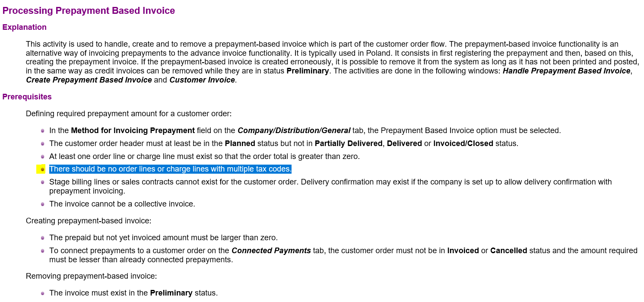This screenshot has height=302, width=644.
Task: Click the 'Removing prepayment-based invoice:' subheading
Action: pyautogui.click(x=91, y=276)
